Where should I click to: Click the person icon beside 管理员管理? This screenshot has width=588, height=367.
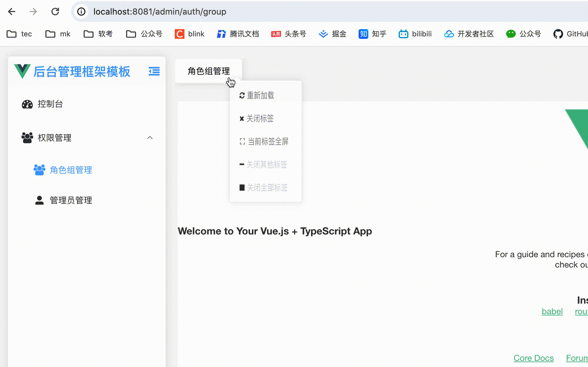click(39, 200)
